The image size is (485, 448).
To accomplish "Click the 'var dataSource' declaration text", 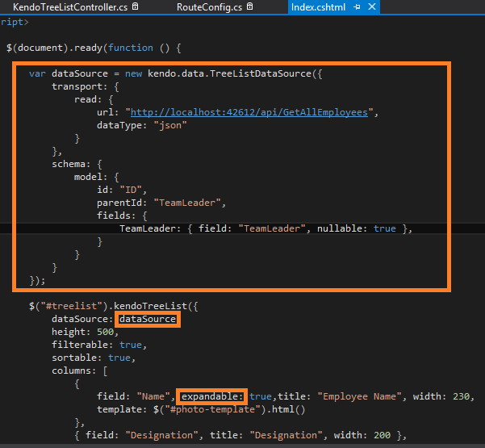I will (69, 73).
